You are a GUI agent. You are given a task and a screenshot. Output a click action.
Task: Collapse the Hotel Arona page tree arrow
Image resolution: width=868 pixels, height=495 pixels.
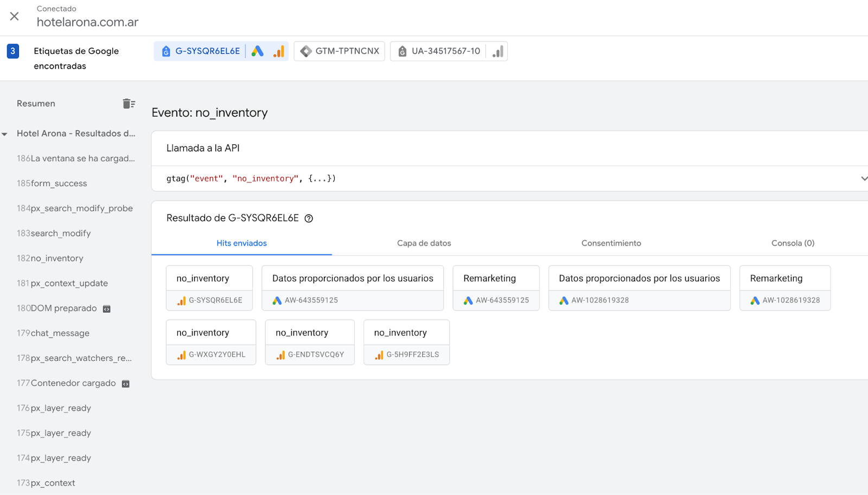[x=5, y=134]
